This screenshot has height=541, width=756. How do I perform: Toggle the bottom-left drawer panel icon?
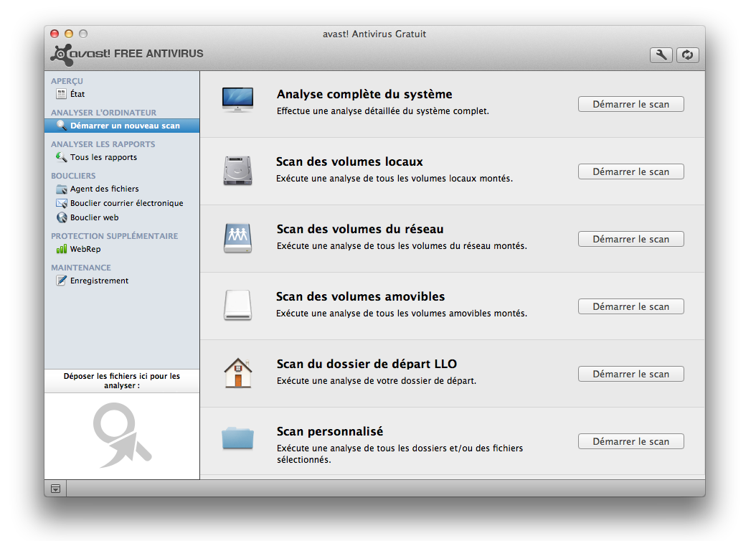[x=55, y=489]
